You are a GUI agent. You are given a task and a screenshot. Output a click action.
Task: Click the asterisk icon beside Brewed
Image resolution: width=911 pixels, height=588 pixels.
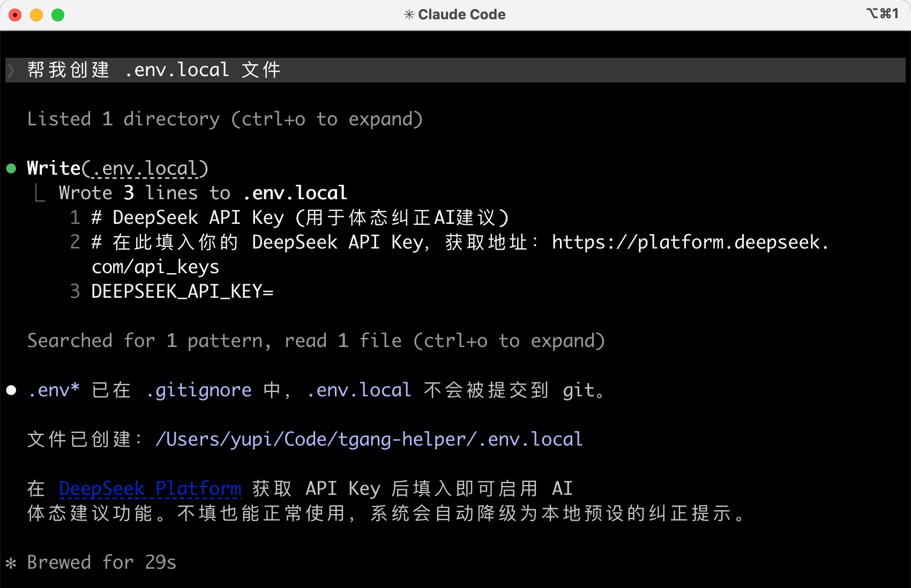(11, 563)
